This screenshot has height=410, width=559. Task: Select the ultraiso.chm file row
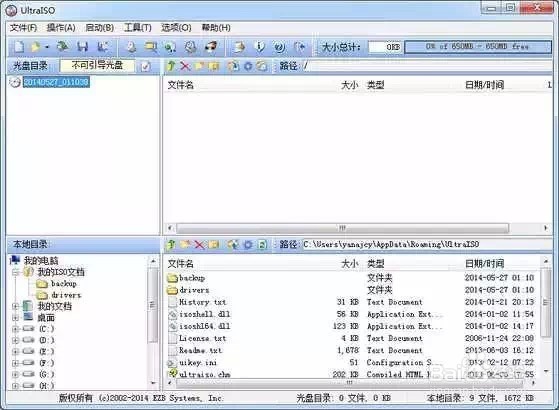click(x=351, y=374)
